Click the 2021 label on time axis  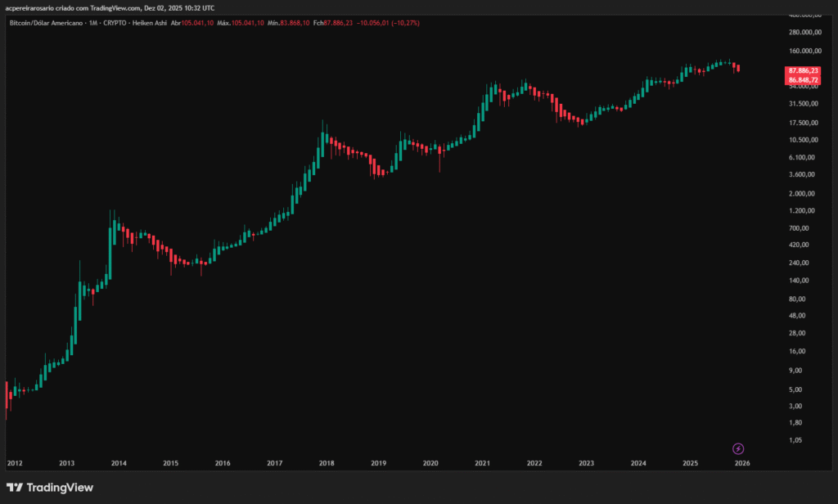point(482,463)
